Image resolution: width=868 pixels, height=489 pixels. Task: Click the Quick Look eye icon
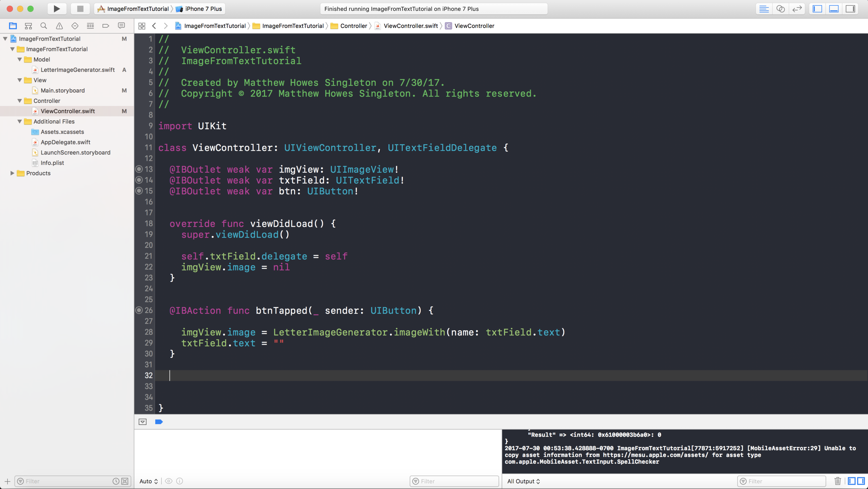pyautogui.click(x=169, y=481)
